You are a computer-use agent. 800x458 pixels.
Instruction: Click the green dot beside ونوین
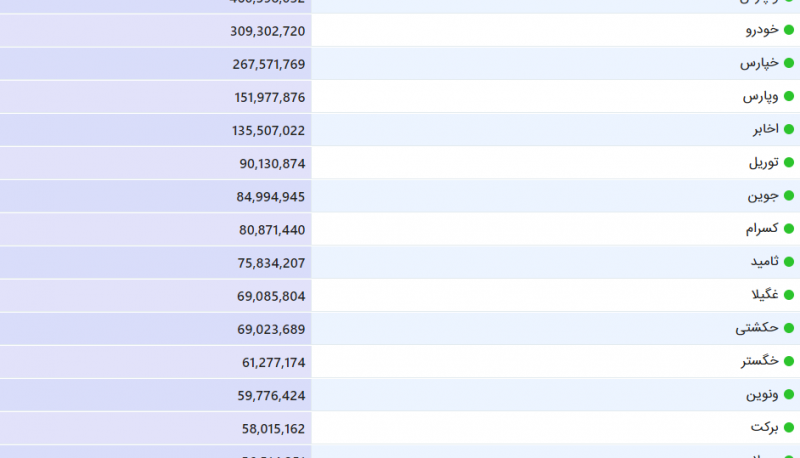(789, 395)
